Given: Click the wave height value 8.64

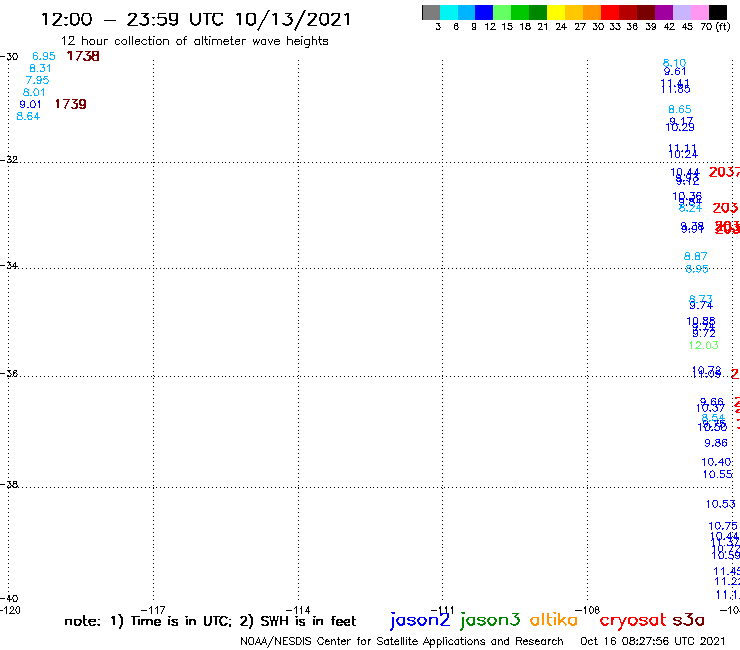Looking at the screenshot, I should click(28, 116).
